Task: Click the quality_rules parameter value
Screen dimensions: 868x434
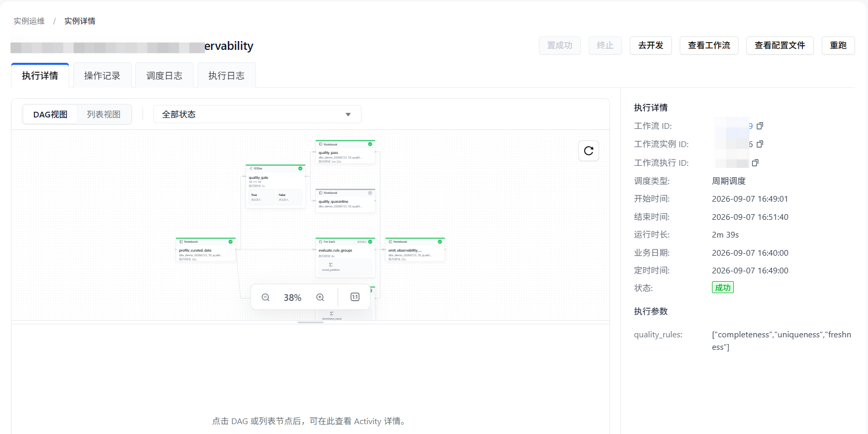Action: click(x=782, y=341)
